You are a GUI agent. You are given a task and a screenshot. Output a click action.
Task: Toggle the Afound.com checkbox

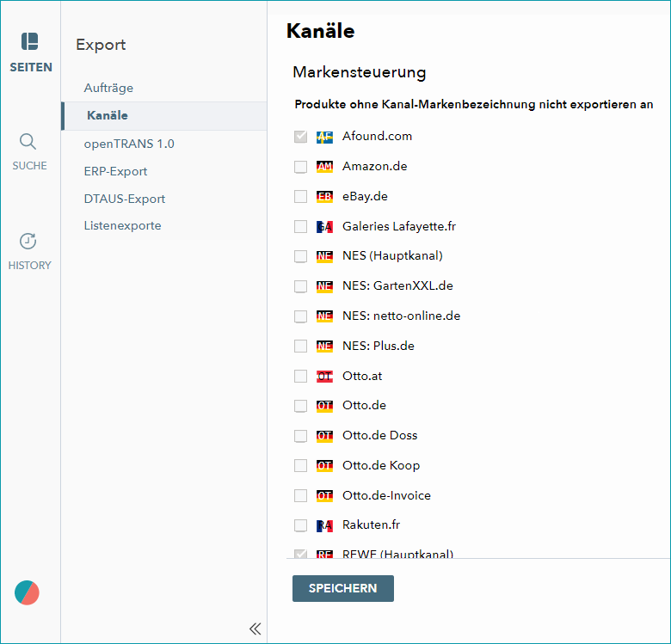click(x=300, y=137)
